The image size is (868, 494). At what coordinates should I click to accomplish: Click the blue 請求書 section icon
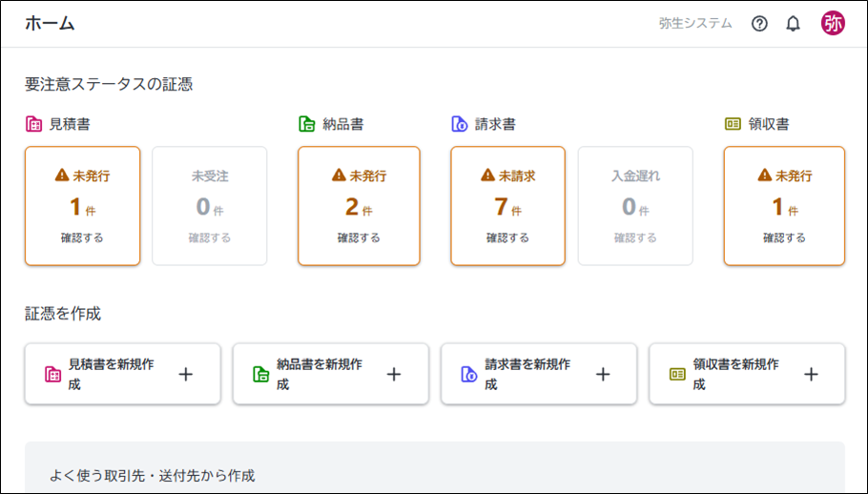tap(460, 124)
